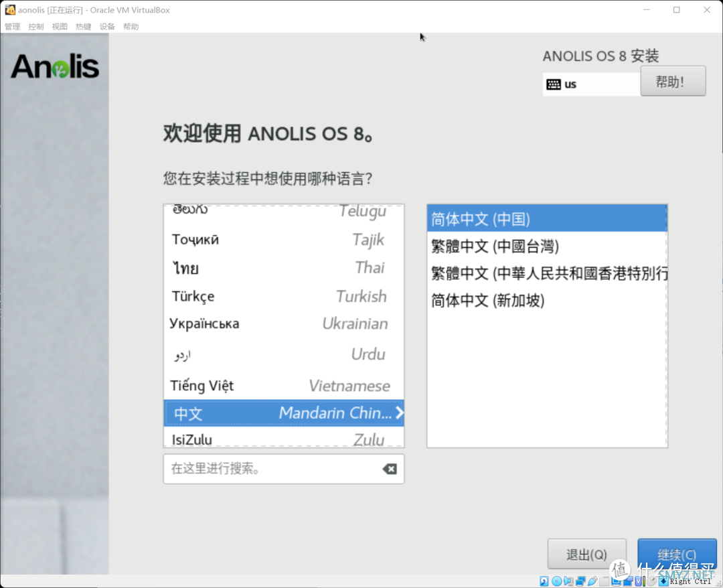Viewport: 723px width, 588px height.
Task: Choose 简体中文 (中国) locale
Action: tap(547, 218)
